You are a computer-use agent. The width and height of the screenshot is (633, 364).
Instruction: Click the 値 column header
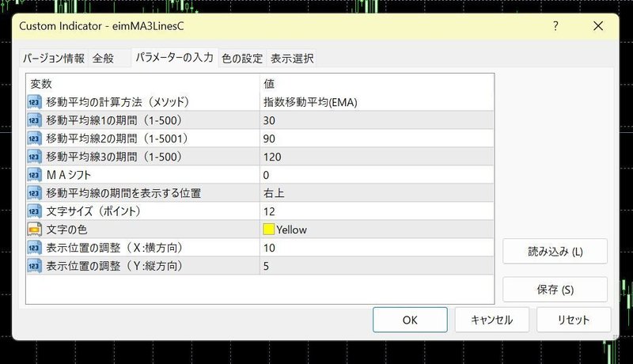(x=269, y=84)
